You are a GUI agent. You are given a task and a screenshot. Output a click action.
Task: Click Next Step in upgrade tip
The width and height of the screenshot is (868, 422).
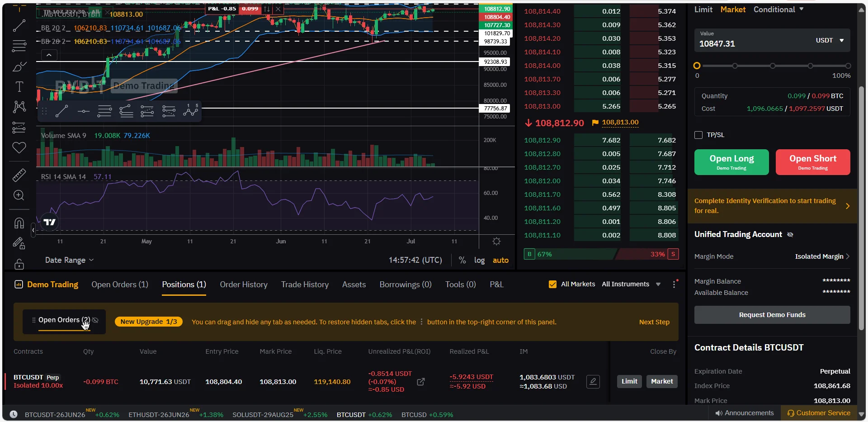click(x=654, y=322)
